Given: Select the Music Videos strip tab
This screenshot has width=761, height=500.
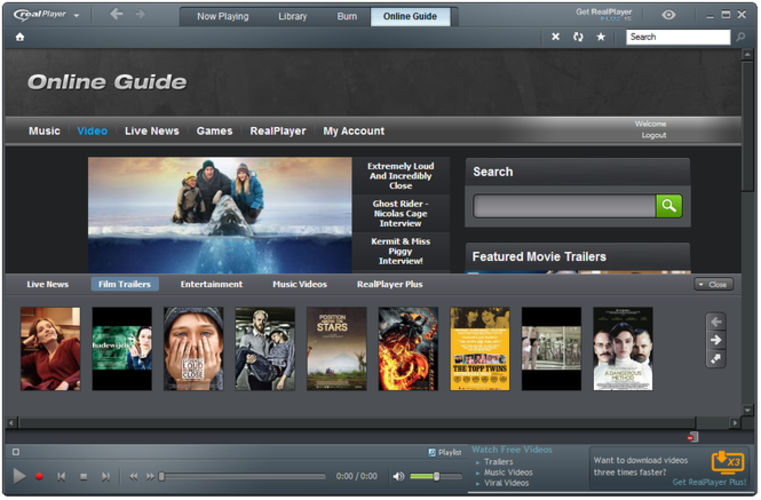Looking at the screenshot, I should [300, 284].
